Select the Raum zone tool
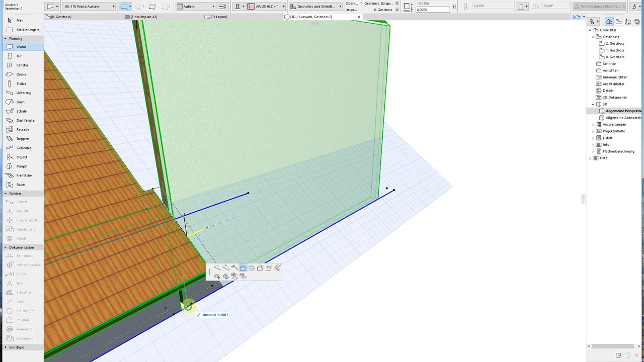This screenshot has width=644, height=362. coord(21,185)
